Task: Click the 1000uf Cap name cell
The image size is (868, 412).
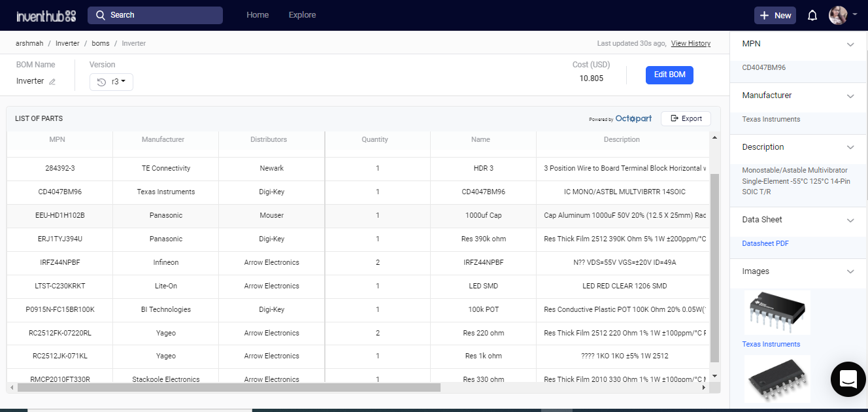Action: [484, 216]
